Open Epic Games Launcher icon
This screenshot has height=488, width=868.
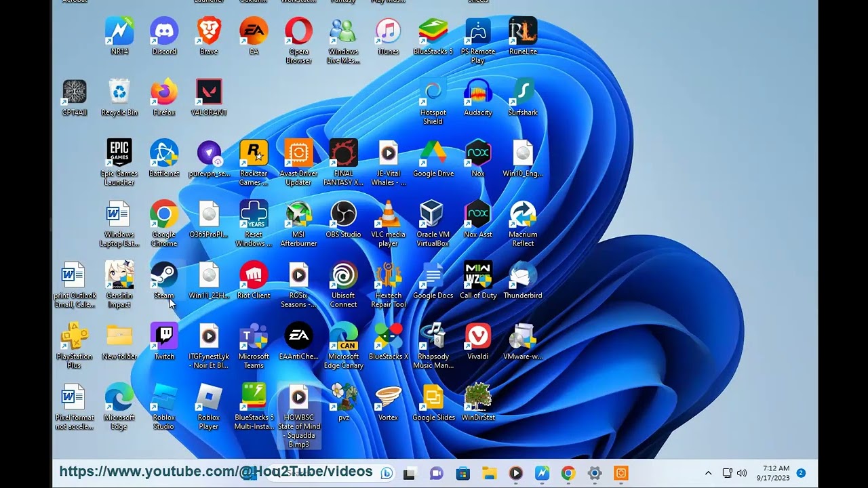[119, 163]
